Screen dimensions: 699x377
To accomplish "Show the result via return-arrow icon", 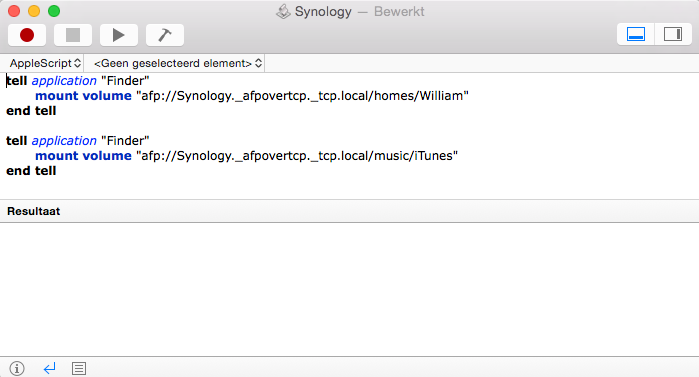I will coord(49,369).
